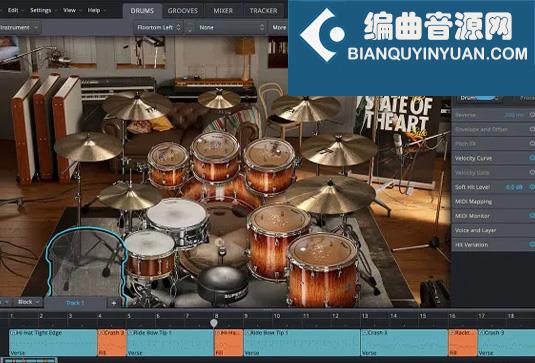Expand the MIDI Monitor section
The height and width of the screenshot is (363, 535).
(x=472, y=216)
